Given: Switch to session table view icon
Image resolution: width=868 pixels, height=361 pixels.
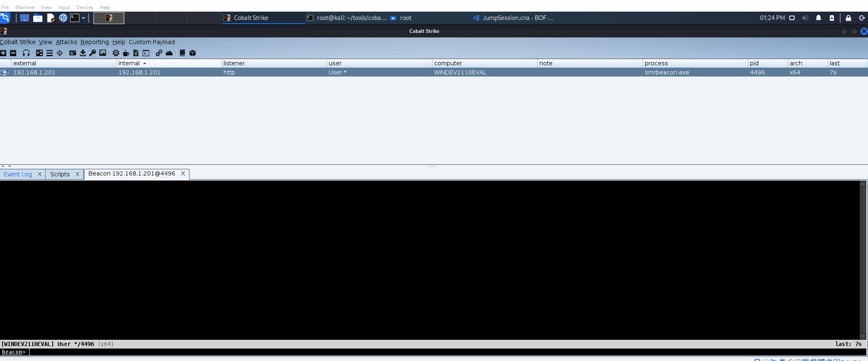Looking at the screenshot, I should (x=49, y=53).
